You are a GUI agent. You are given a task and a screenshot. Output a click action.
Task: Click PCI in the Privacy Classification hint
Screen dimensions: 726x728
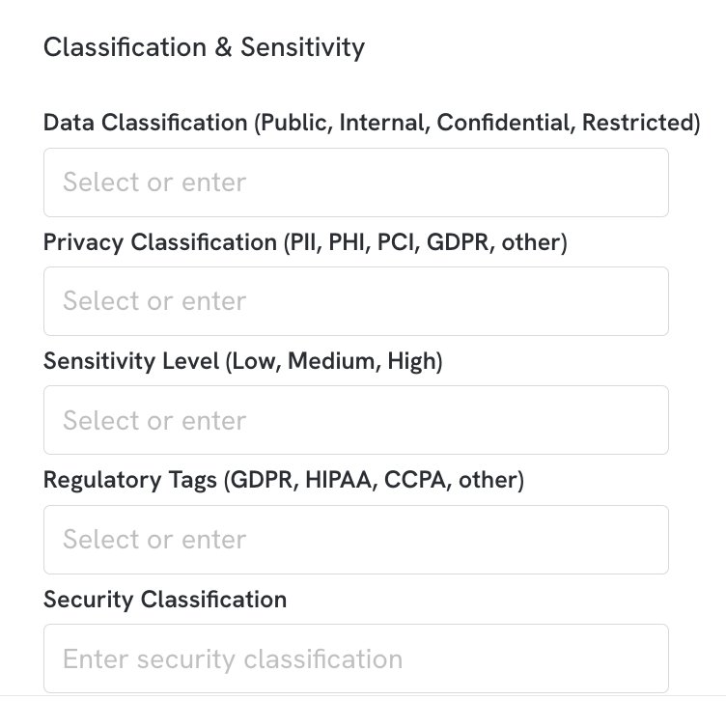pos(396,242)
